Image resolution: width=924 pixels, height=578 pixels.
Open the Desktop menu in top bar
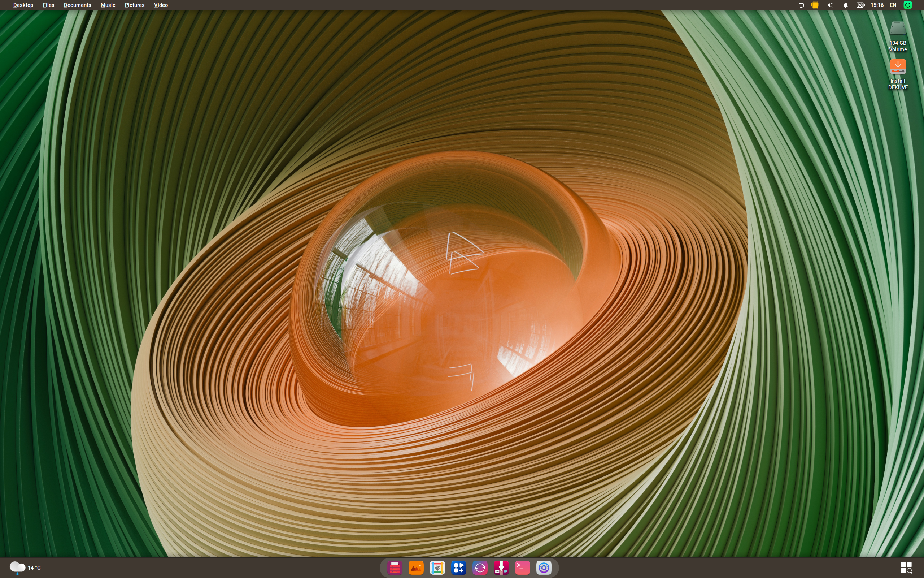click(x=23, y=5)
